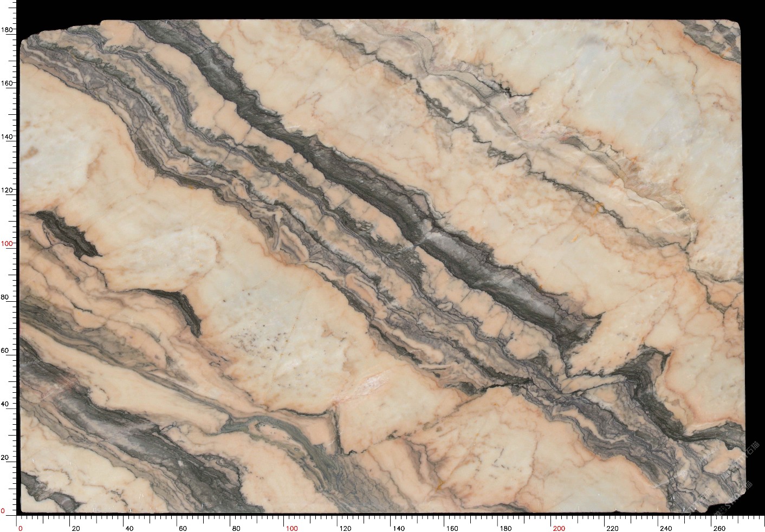Click the 180 label on bottom ruler
The width and height of the screenshot is (765, 532).
[505, 528]
